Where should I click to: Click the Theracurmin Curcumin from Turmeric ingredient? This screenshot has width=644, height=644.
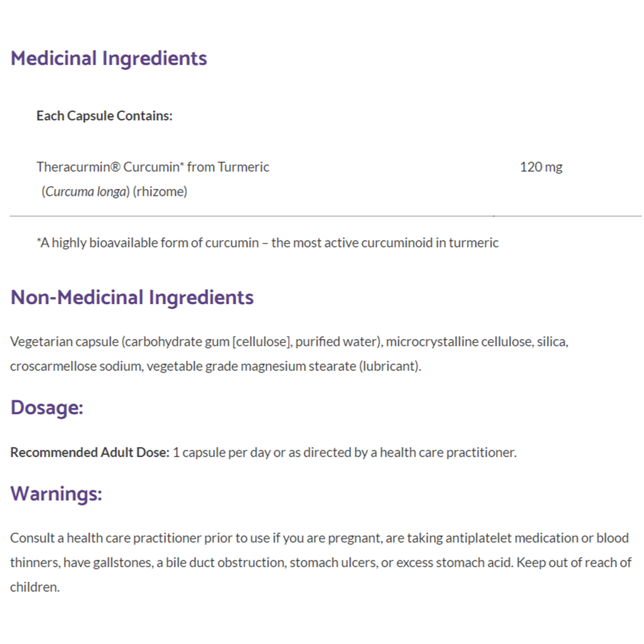tap(152, 167)
